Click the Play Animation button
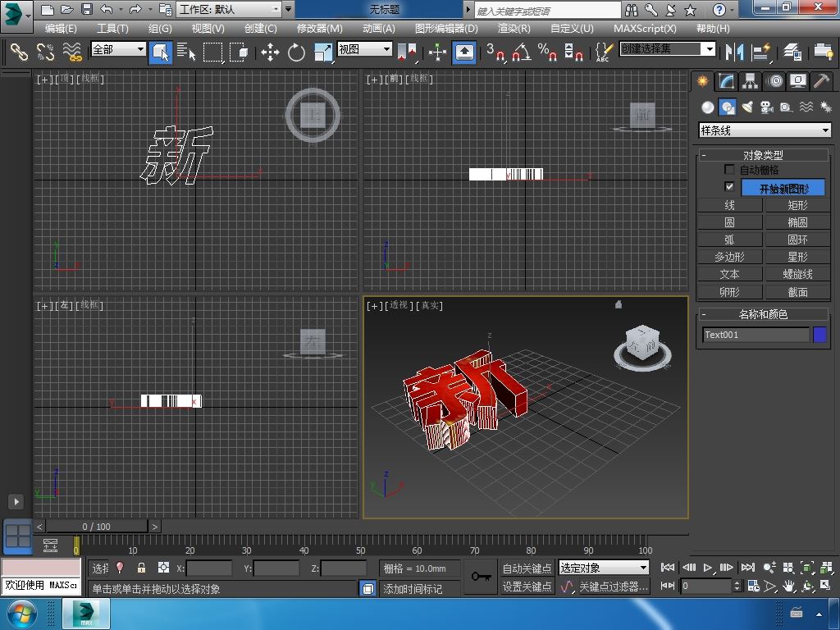 pos(707,568)
